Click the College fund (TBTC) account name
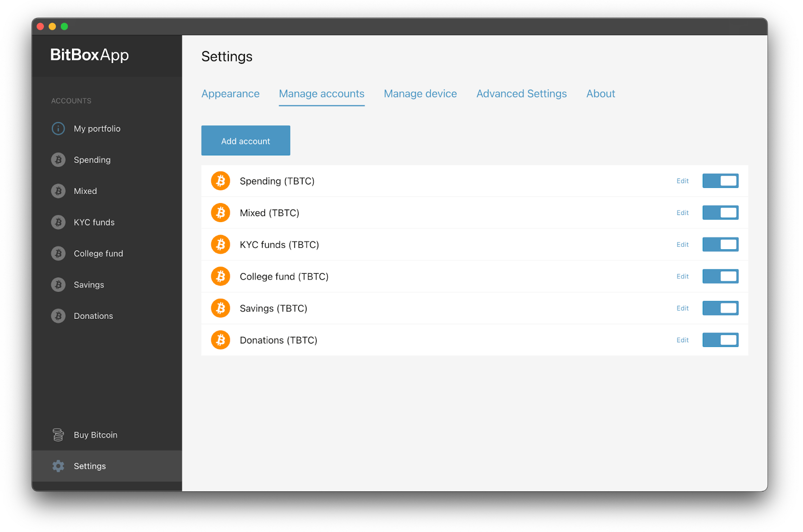 click(284, 276)
